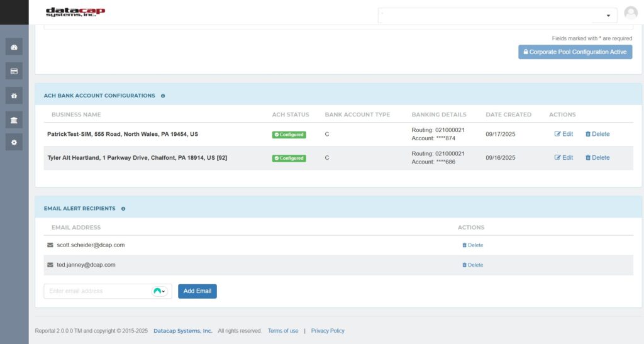Click info icon beside ACH Bank Account Configurations
Viewport: 644px width, 344px height.
[163, 96]
